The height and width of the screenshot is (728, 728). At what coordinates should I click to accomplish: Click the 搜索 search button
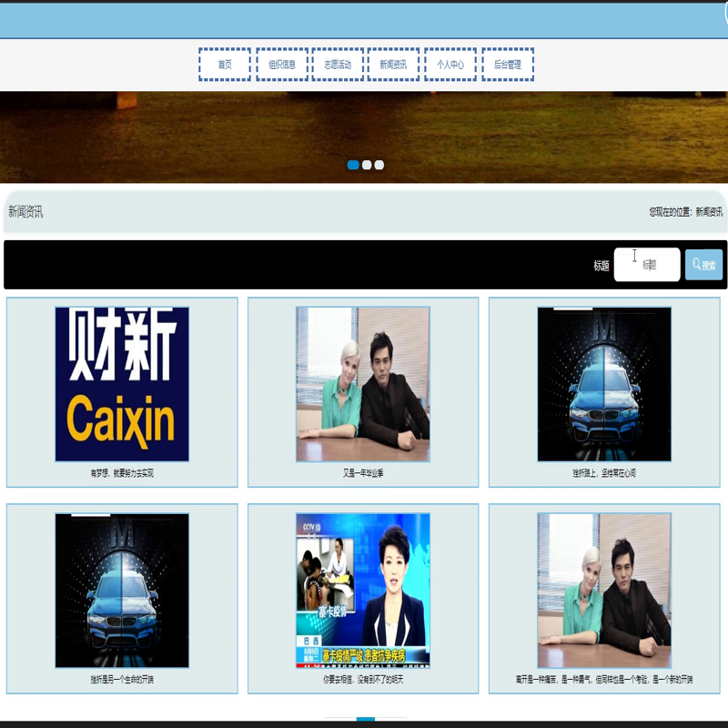tap(703, 265)
